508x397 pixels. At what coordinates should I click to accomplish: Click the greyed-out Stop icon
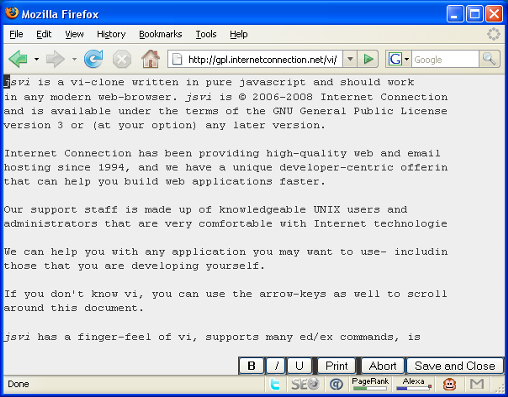point(122,60)
